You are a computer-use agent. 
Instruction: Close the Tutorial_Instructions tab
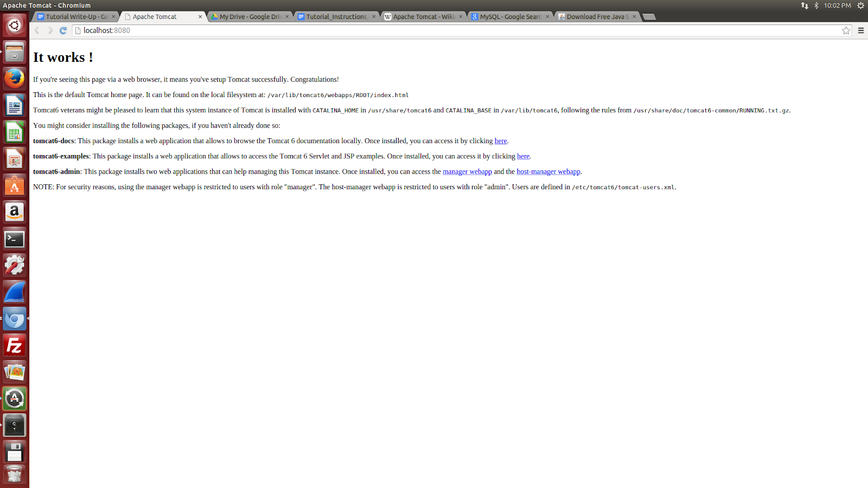pyautogui.click(x=374, y=17)
